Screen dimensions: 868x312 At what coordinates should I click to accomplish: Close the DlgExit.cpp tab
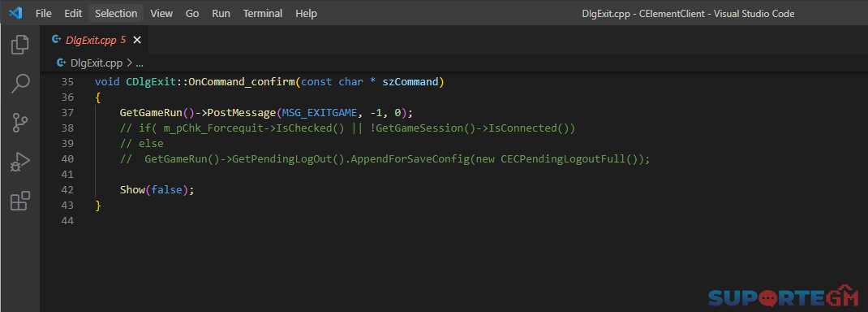coord(137,40)
